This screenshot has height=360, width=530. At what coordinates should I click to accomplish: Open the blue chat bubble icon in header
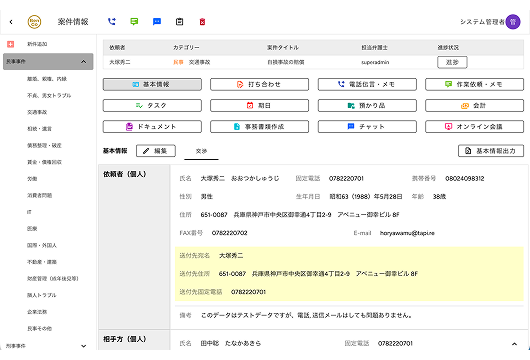(157, 22)
